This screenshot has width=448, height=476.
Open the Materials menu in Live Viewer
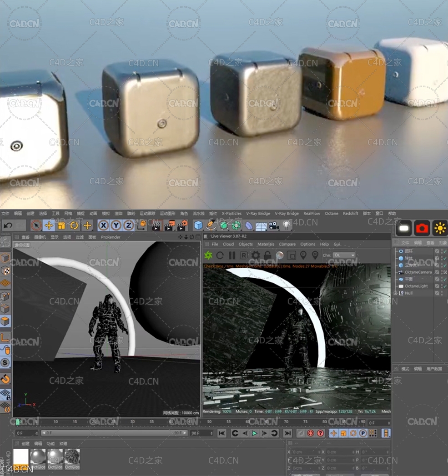point(266,244)
